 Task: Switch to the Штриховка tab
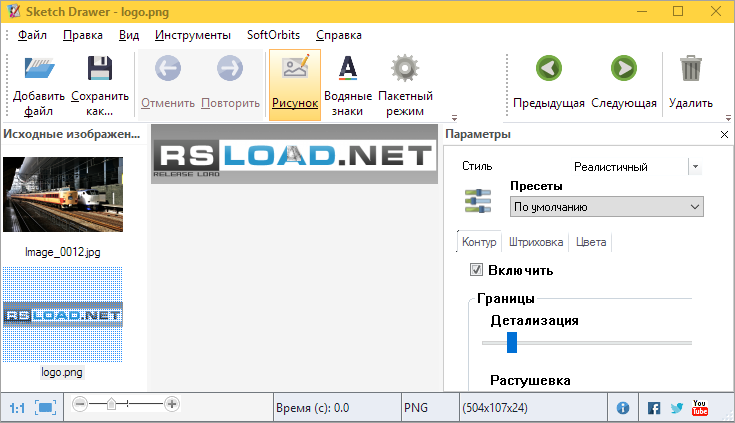(536, 242)
